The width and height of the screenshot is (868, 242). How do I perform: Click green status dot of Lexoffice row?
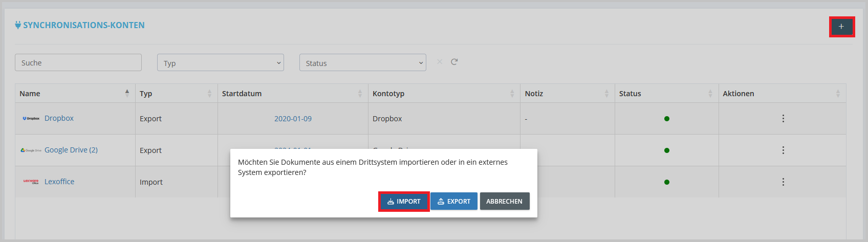point(666,182)
